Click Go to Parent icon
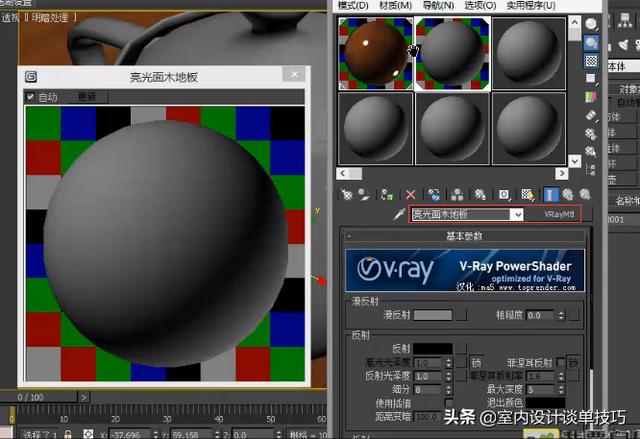Image resolution: width=640 pixels, height=439 pixels. click(x=568, y=195)
